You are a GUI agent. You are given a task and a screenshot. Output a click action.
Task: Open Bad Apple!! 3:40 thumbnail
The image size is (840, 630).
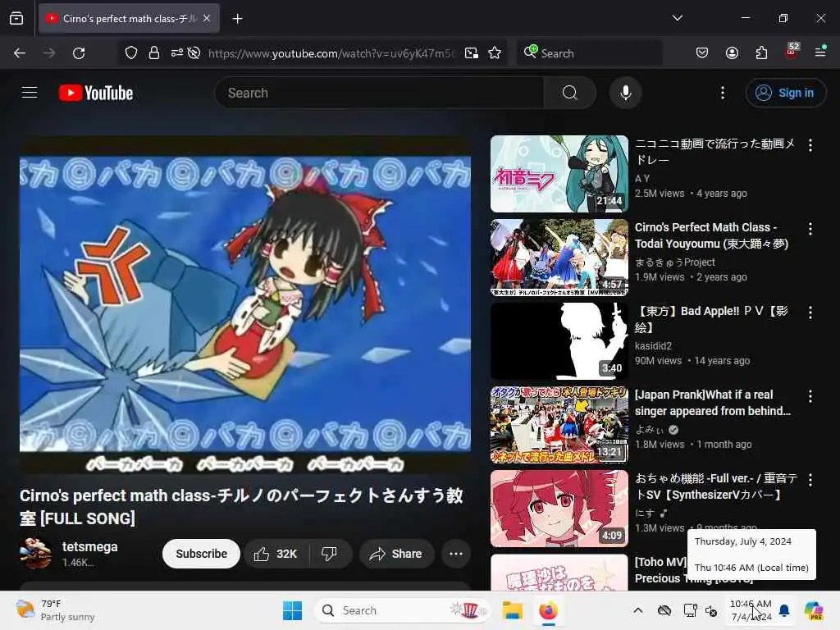coord(559,341)
